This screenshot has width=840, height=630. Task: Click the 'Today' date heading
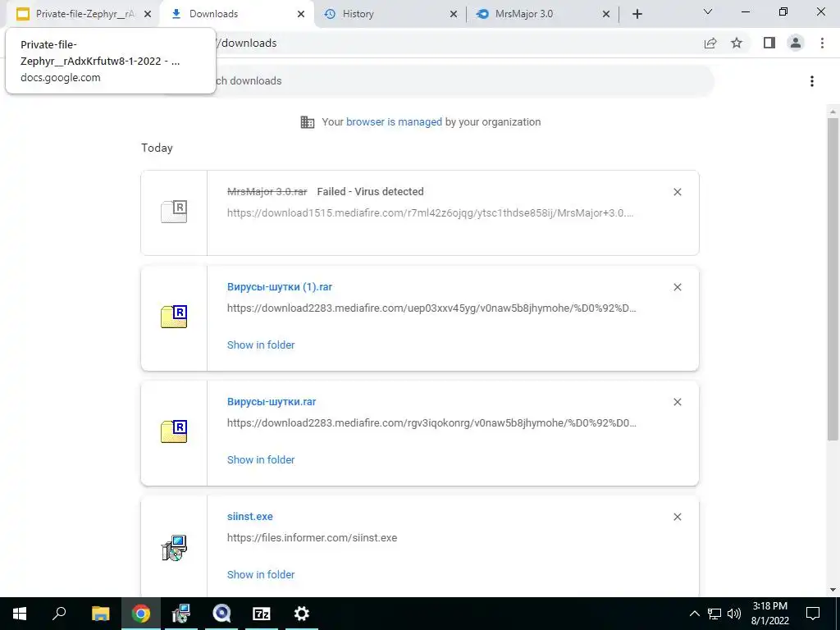(x=157, y=148)
